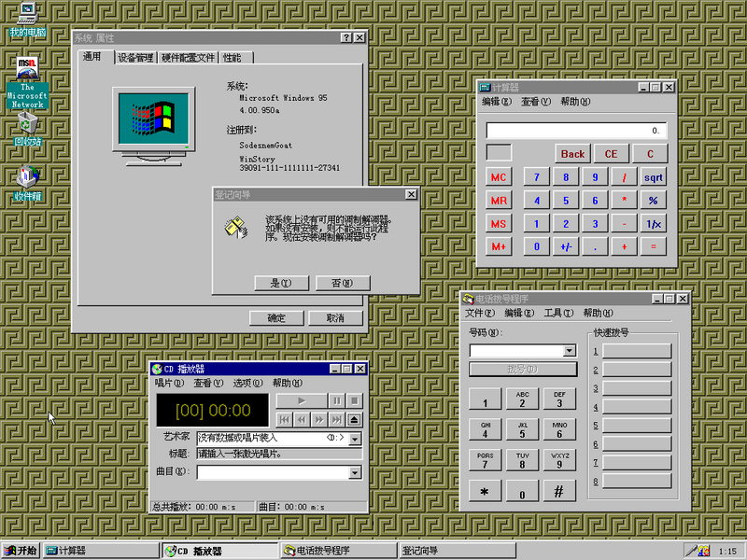
Task: Click the system tray input method icon
Action: point(704,551)
